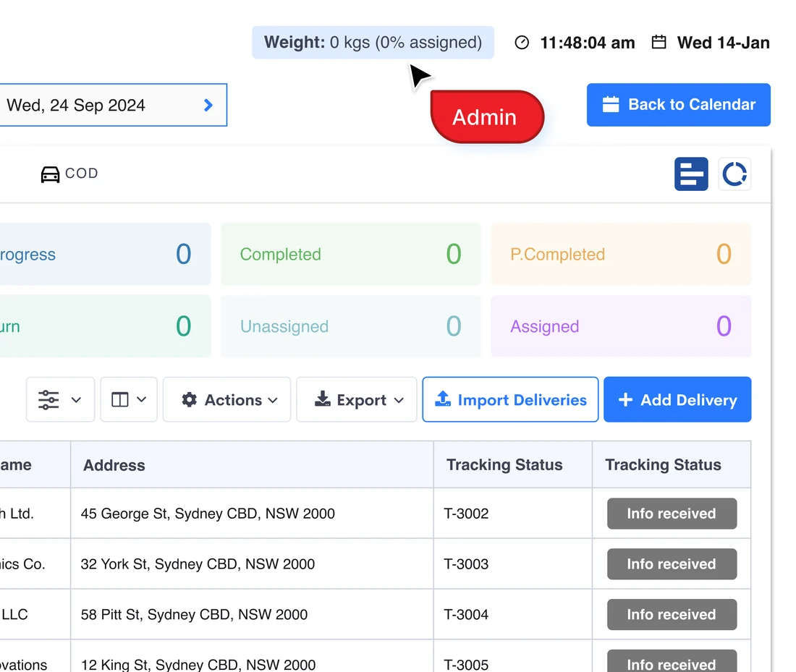Click Info received status for T-3004

point(672,614)
